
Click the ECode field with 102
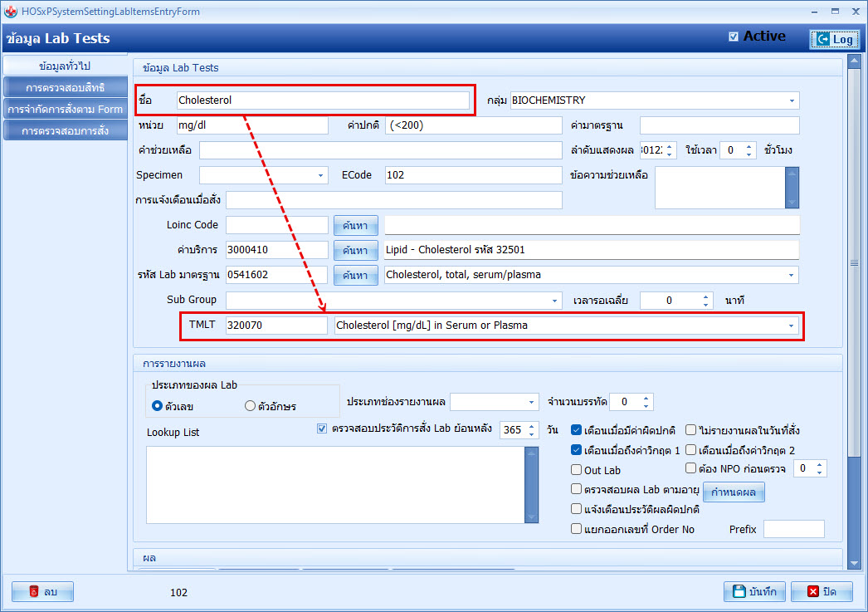473,175
